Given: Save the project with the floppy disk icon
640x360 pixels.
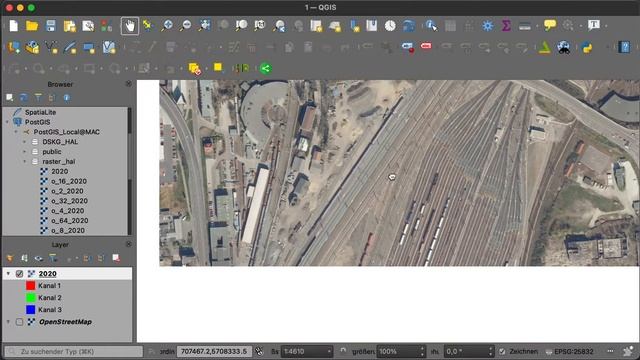Looking at the screenshot, I should click(x=51, y=26).
